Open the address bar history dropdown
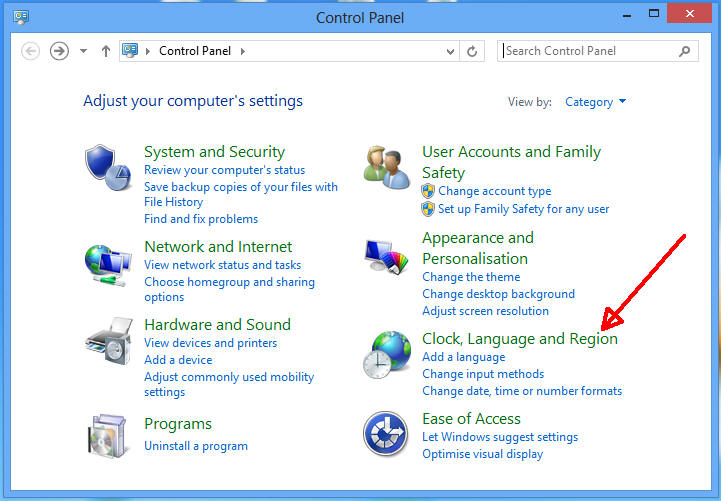The width and height of the screenshot is (721, 501). [x=451, y=51]
